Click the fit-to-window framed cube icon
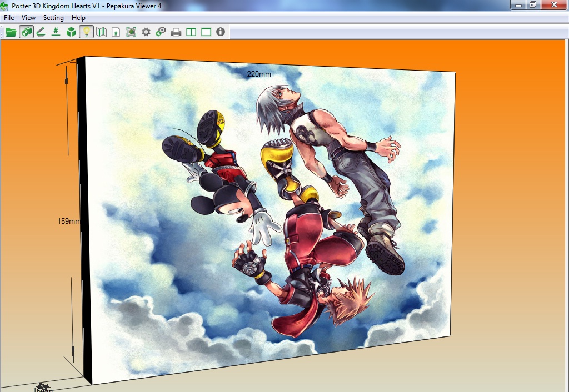The height and width of the screenshot is (392, 569). (x=131, y=32)
